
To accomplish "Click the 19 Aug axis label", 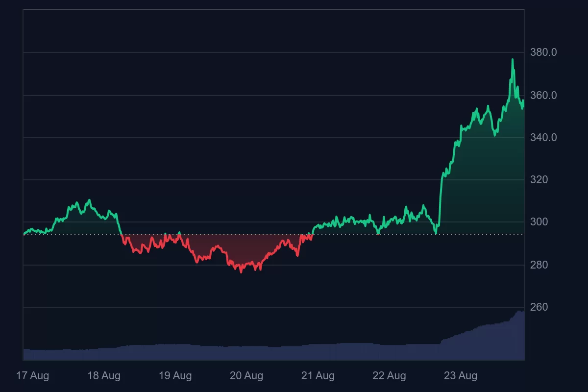I will 175,376.
